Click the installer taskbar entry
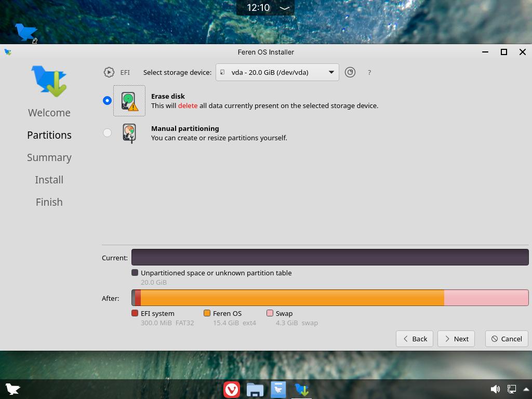This screenshot has width=532, height=399. (302, 390)
